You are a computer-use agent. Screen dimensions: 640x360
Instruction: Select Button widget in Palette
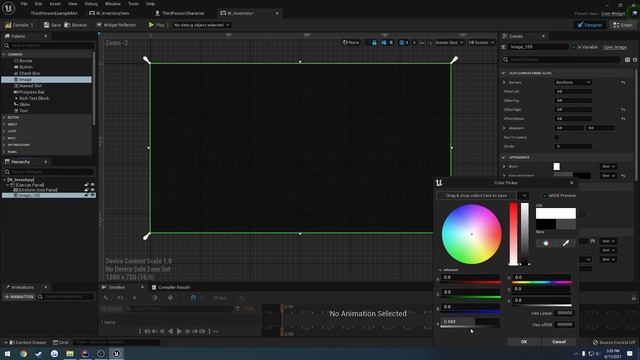[x=26, y=67]
